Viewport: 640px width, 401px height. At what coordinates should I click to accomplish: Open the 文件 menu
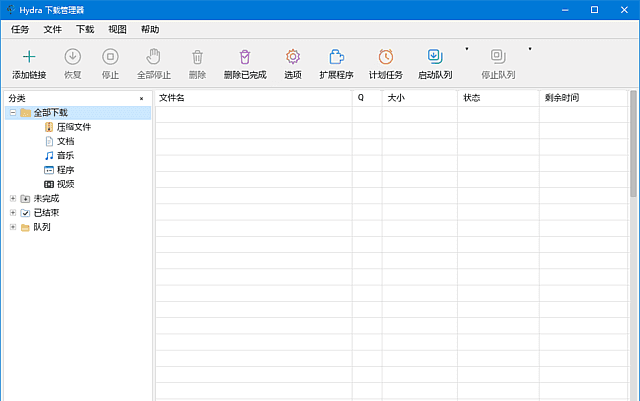pos(53,29)
